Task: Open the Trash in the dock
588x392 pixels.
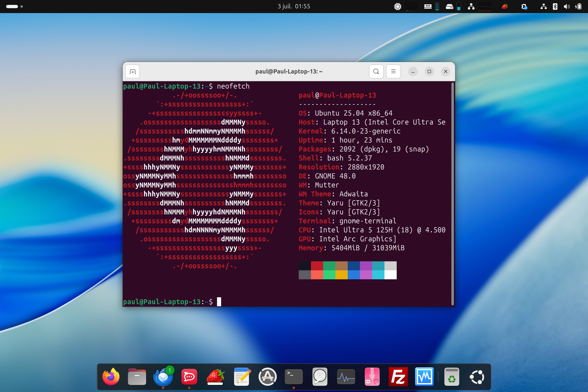Action: click(x=451, y=377)
